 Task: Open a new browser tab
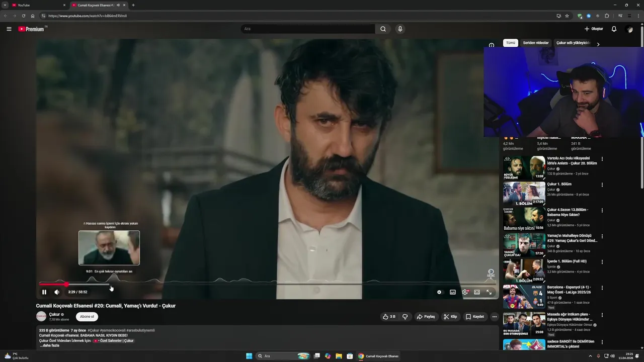pos(133,5)
